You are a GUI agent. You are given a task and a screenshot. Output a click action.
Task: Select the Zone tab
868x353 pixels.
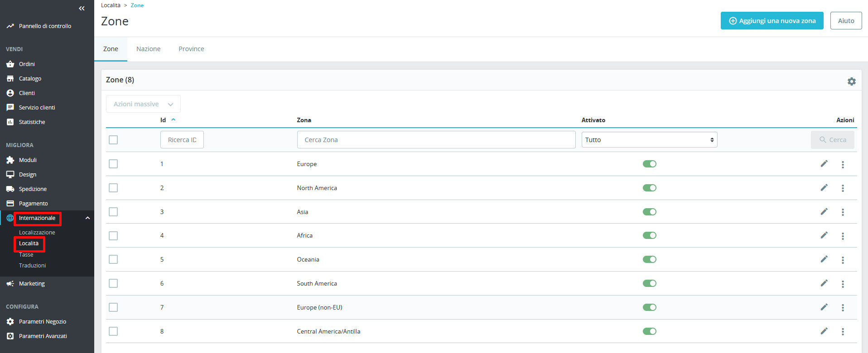pos(111,49)
